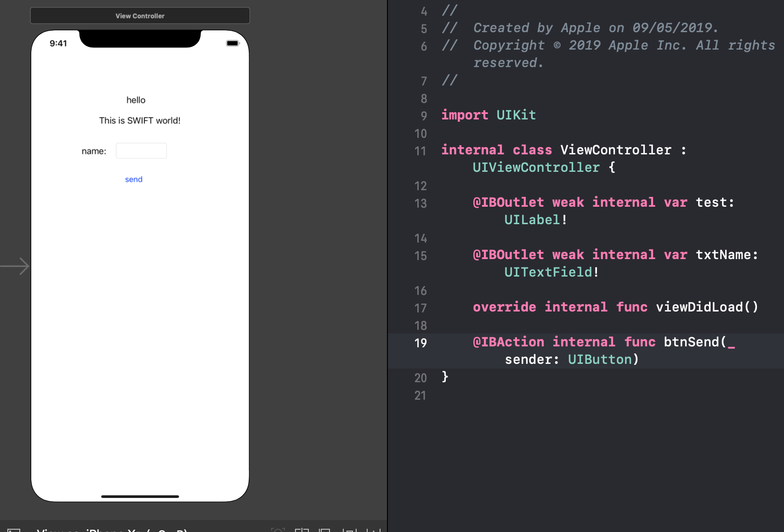Click UITextField type in code

click(x=548, y=272)
